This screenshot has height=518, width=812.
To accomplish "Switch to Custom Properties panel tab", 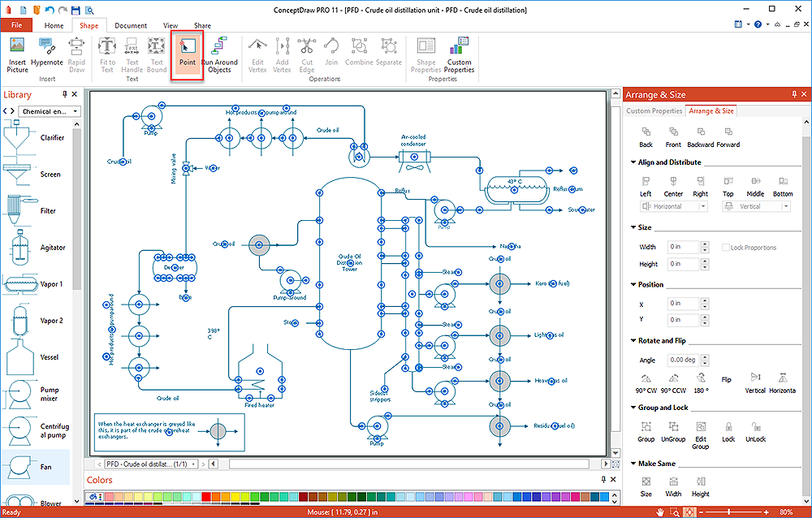I will tap(654, 111).
